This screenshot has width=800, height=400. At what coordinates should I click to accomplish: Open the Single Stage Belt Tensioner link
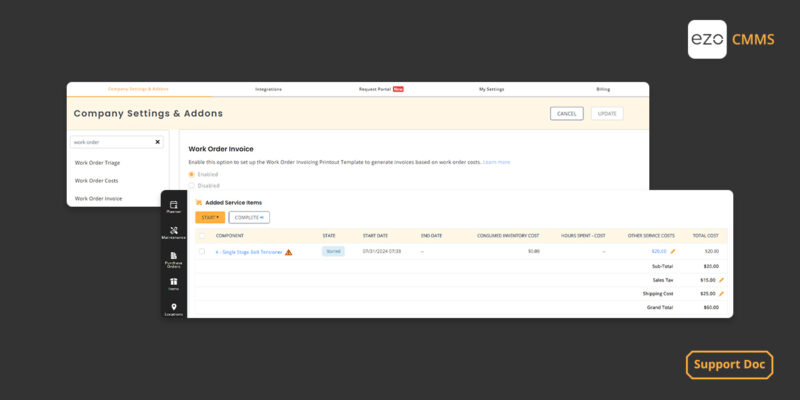(x=248, y=252)
